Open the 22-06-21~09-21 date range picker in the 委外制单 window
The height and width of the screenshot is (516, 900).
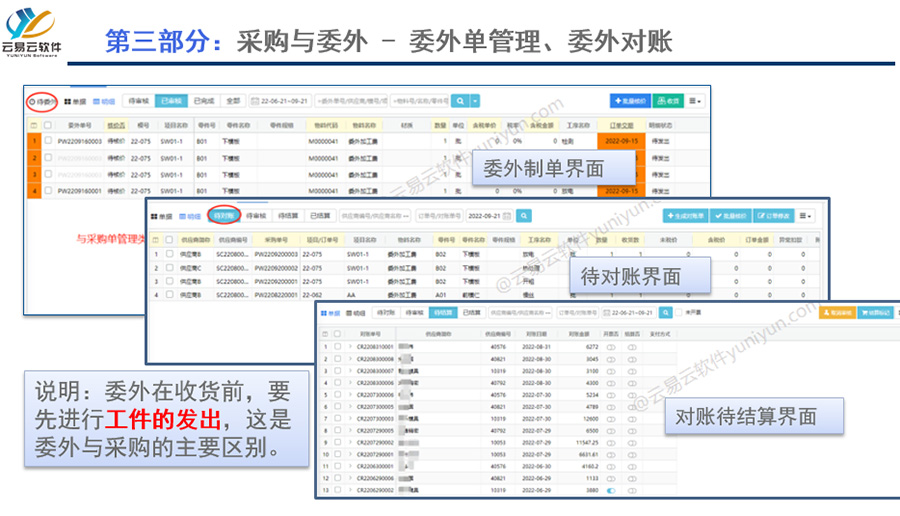point(280,101)
